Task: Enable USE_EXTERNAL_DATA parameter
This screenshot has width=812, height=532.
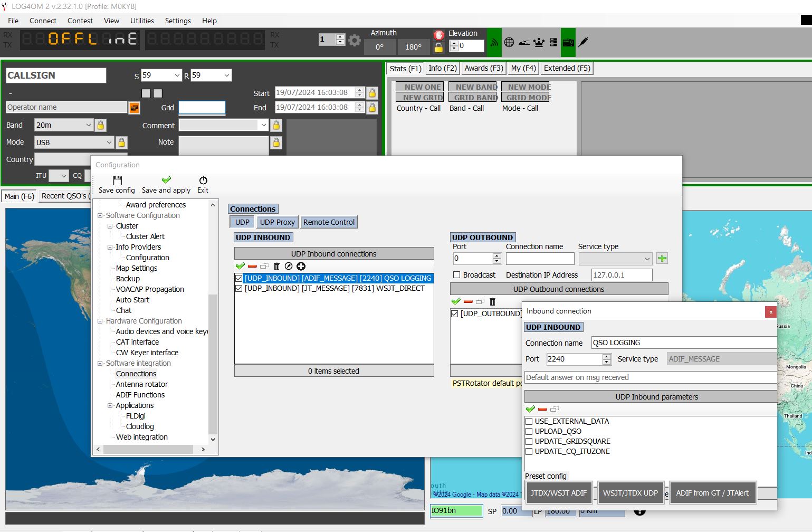Action: [x=529, y=421]
